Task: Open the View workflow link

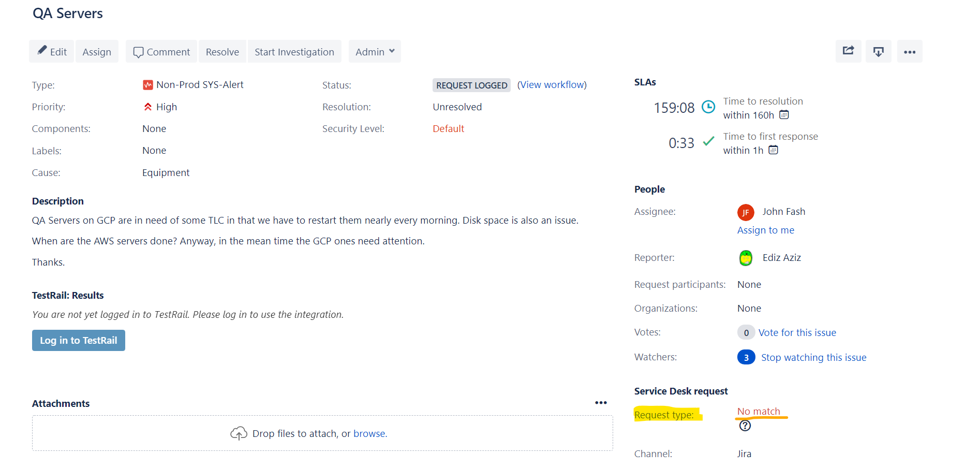Action: [552, 84]
